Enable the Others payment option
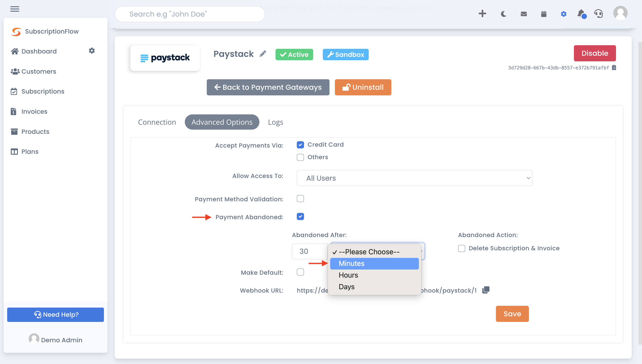642x364 pixels. tap(300, 157)
